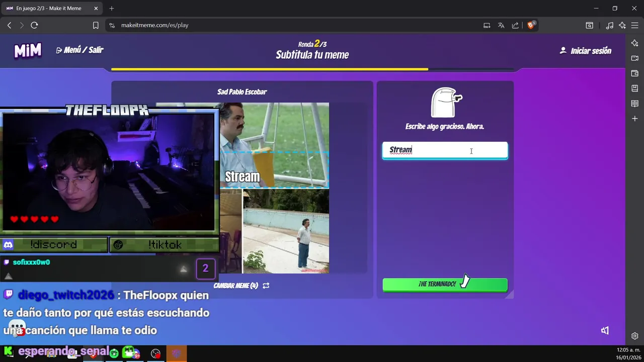644x362 pixels.
Task: Click the writing mascot illustration
Action: 445,102
